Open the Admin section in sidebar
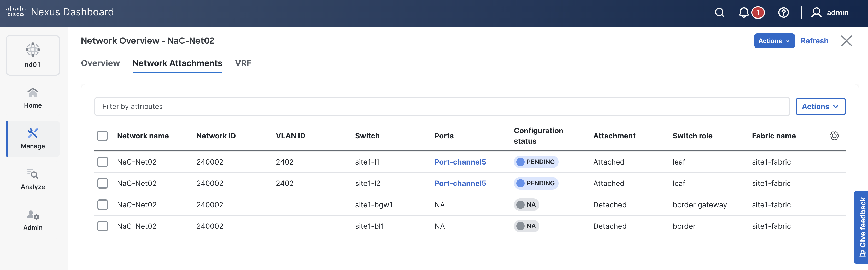 (33, 220)
